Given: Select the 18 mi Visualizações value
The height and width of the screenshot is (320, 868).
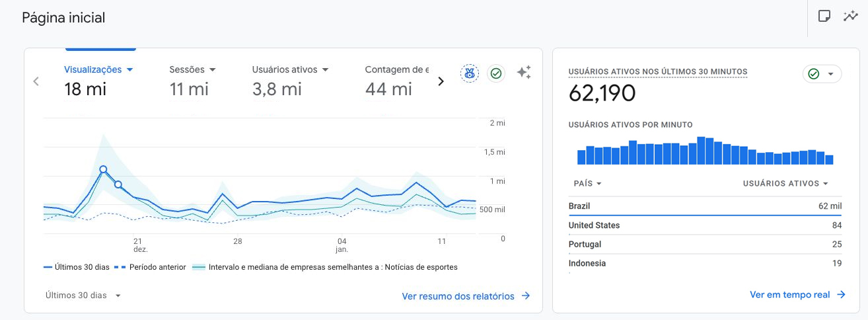Looking at the screenshot, I should tap(85, 89).
